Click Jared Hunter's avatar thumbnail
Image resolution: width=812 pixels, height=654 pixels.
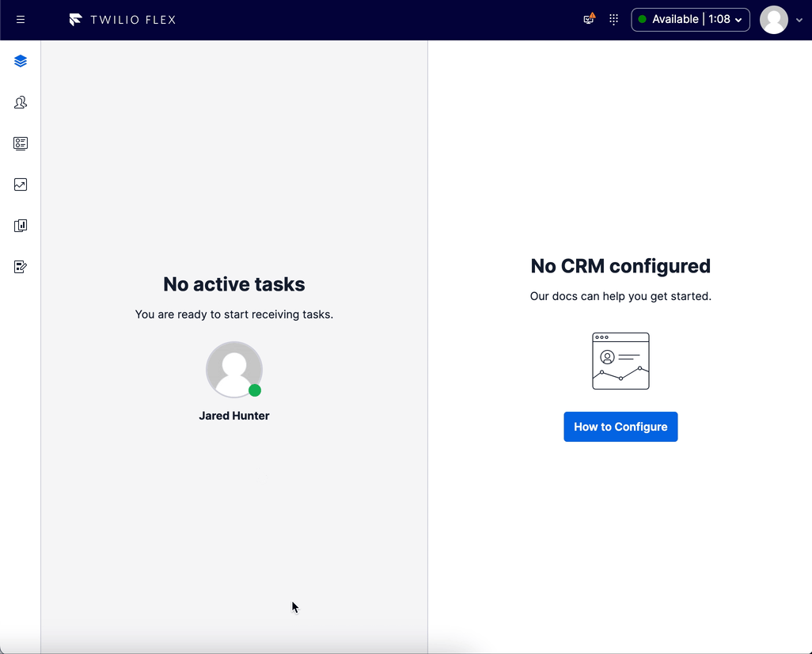[x=233, y=369]
